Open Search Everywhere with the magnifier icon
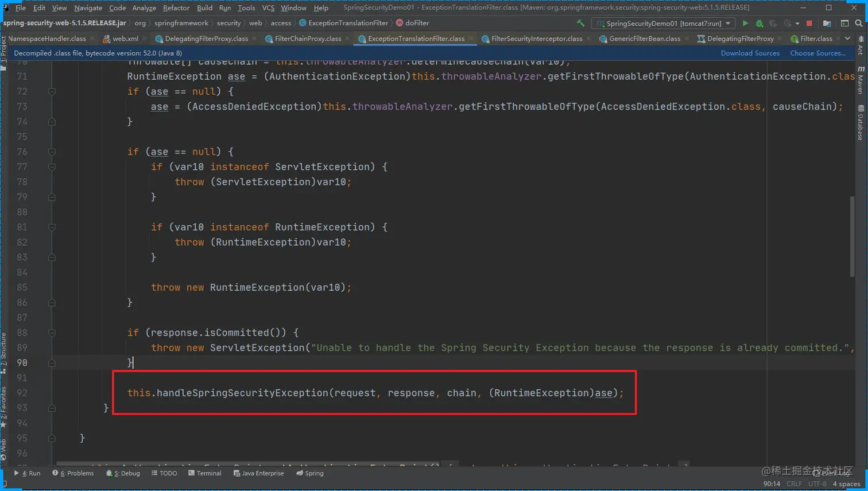 point(859,24)
